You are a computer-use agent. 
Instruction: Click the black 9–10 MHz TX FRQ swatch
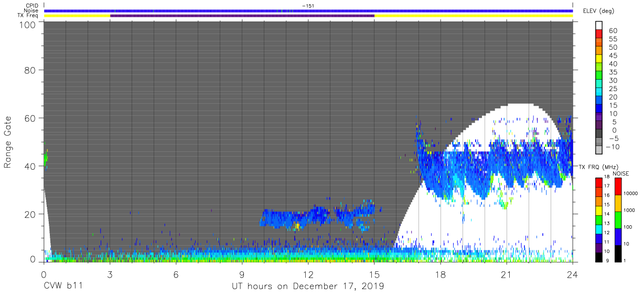pos(600,257)
